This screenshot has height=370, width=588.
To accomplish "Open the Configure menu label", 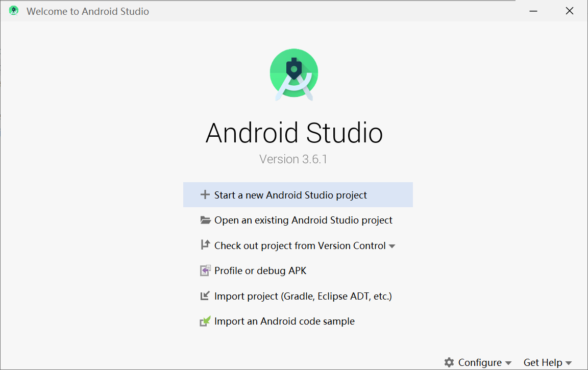I will click(480, 362).
